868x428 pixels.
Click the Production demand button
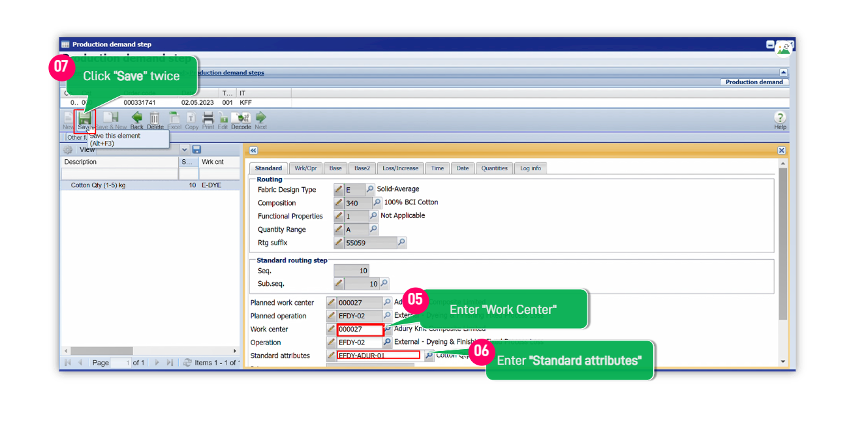[754, 82]
